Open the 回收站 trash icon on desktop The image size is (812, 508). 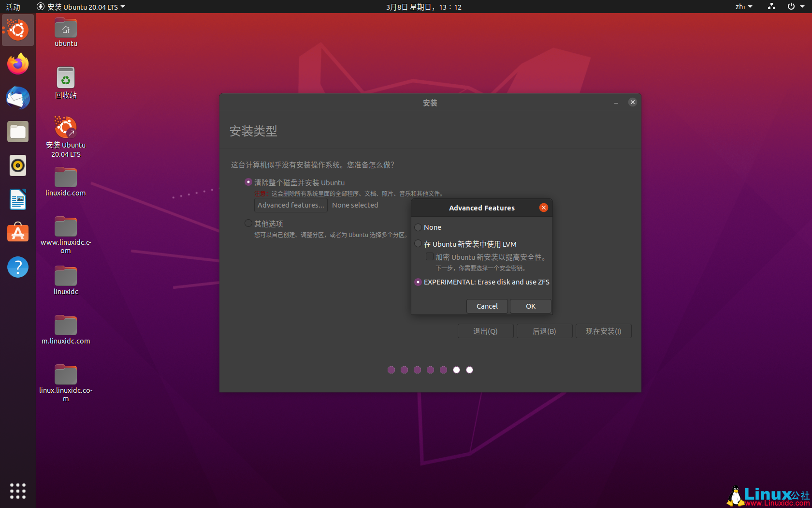[x=65, y=77]
